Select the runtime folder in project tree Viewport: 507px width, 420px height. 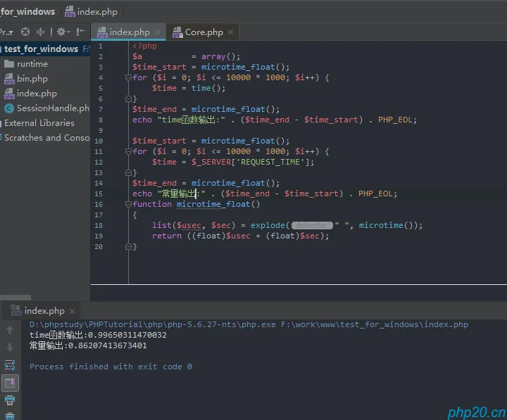pos(32,64)
